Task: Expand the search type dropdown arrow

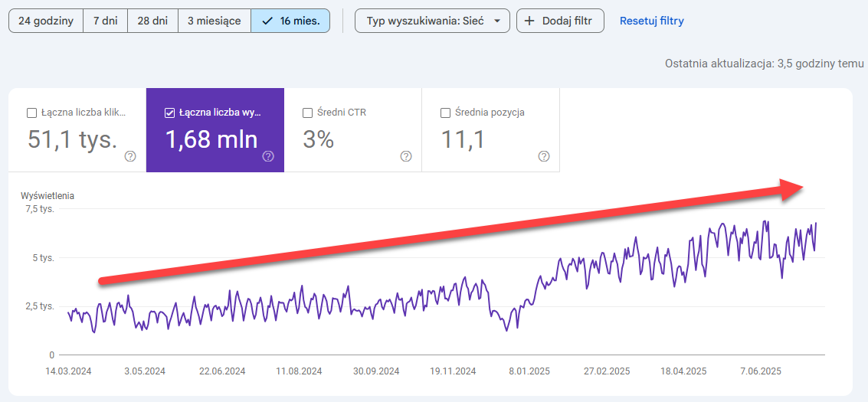Action: pyautogui.click(x=498, y=21)
